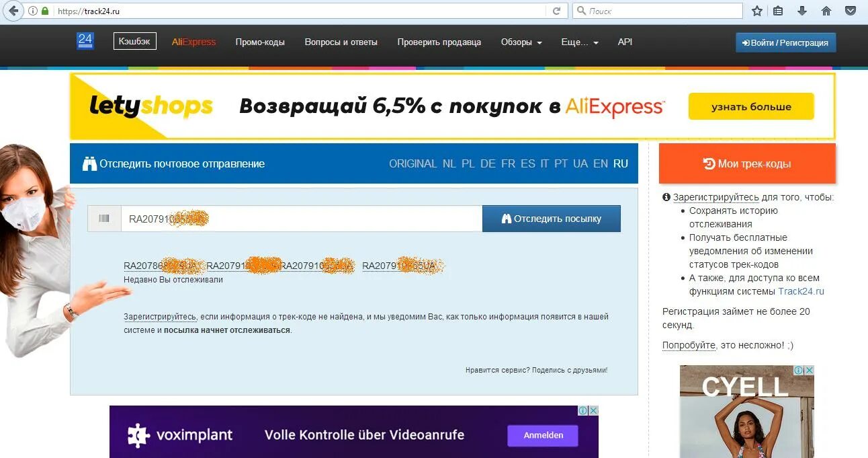
Task: Switch language to IT
Action: tap(545, 163)
